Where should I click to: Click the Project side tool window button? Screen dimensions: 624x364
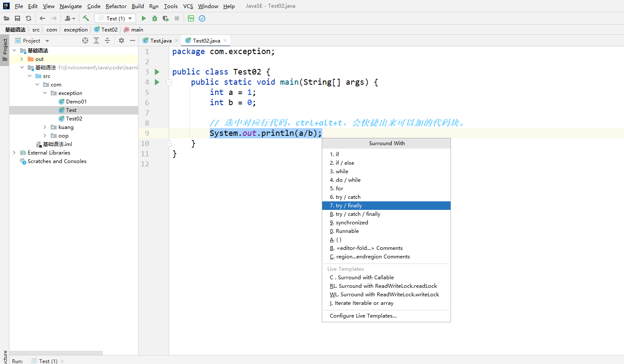point(5,49)
